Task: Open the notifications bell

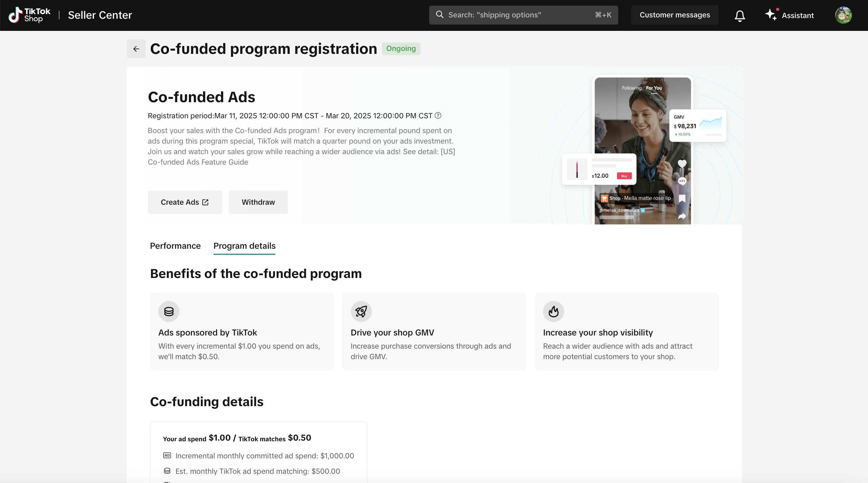Action: coord(740,15)
